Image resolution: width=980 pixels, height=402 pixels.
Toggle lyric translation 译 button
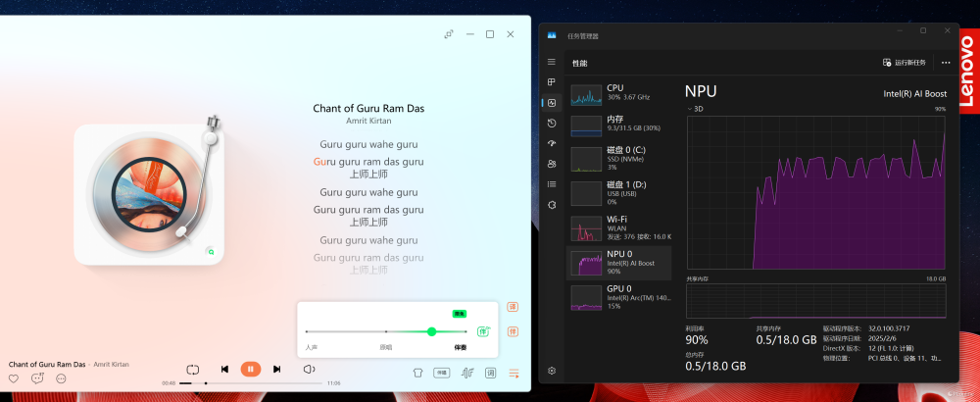pos(514,307)
